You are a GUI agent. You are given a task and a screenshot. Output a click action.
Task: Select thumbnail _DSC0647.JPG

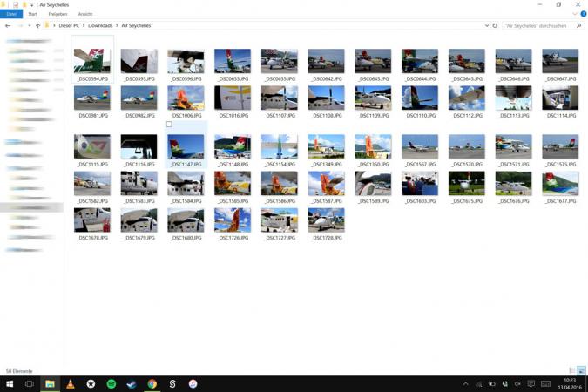[x=560, y=61]
